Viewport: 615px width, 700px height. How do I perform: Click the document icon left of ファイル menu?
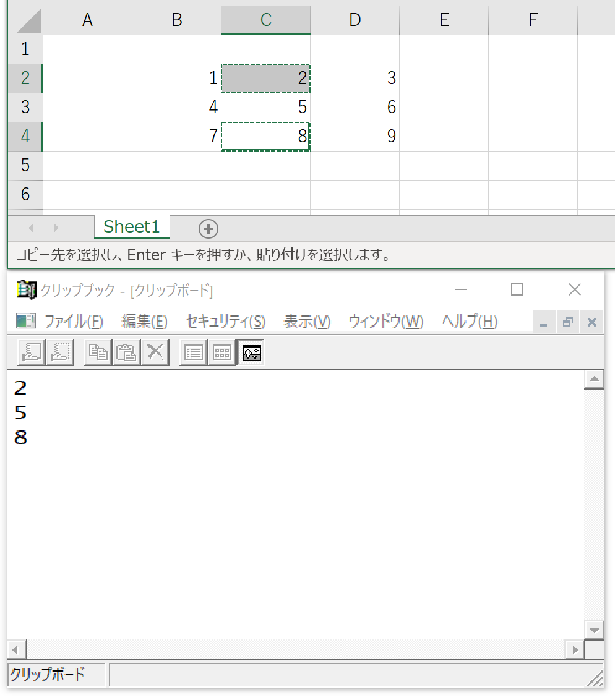pyautogui.click(x=26, y=321)
